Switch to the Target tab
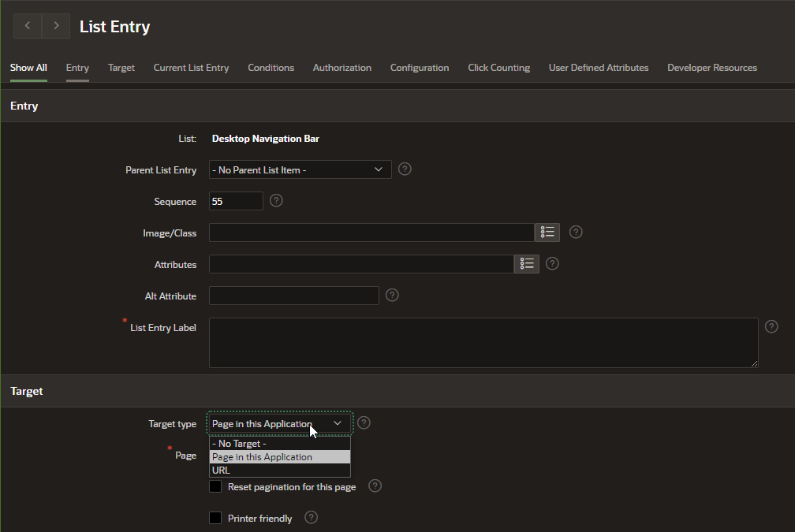 click(121, 68)
